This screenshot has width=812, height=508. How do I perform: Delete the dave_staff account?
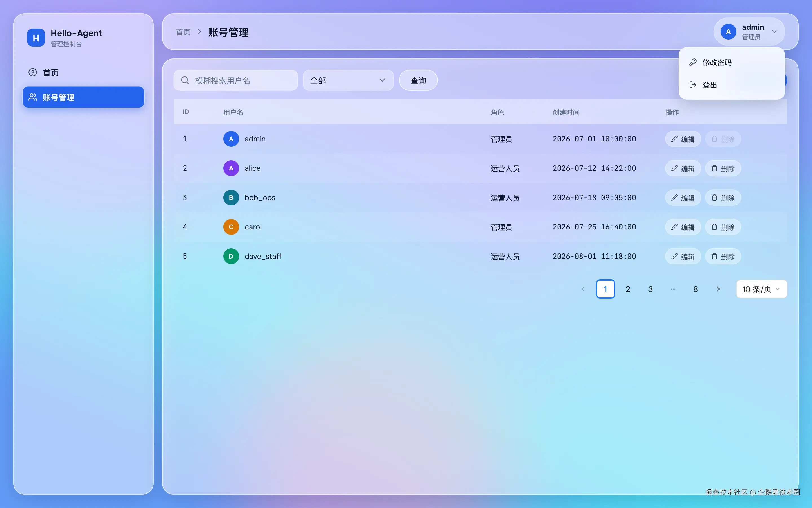pyautogui.click(x=723, y=256)
